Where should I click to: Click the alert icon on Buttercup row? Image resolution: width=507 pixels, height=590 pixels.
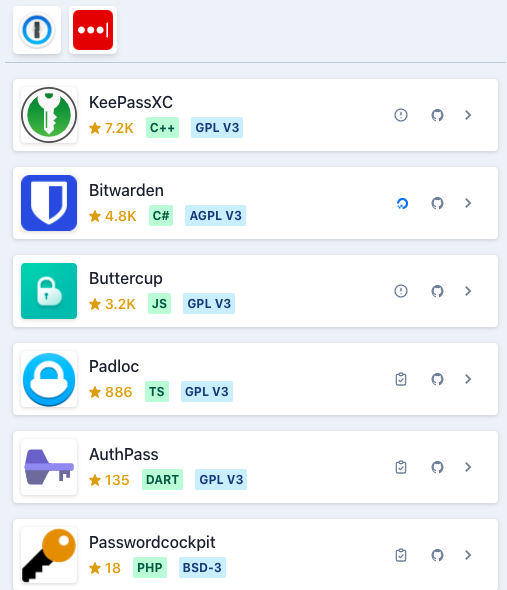click(x=401, y=291)
